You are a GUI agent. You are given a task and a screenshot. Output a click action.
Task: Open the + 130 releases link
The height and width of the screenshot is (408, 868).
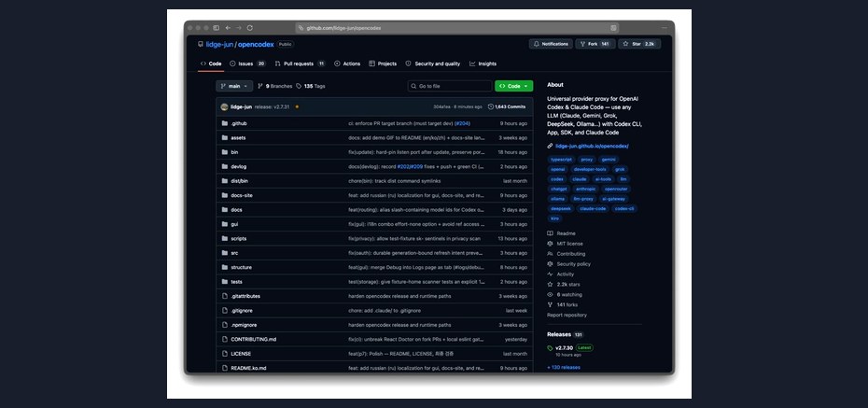[x=564, y=367]
